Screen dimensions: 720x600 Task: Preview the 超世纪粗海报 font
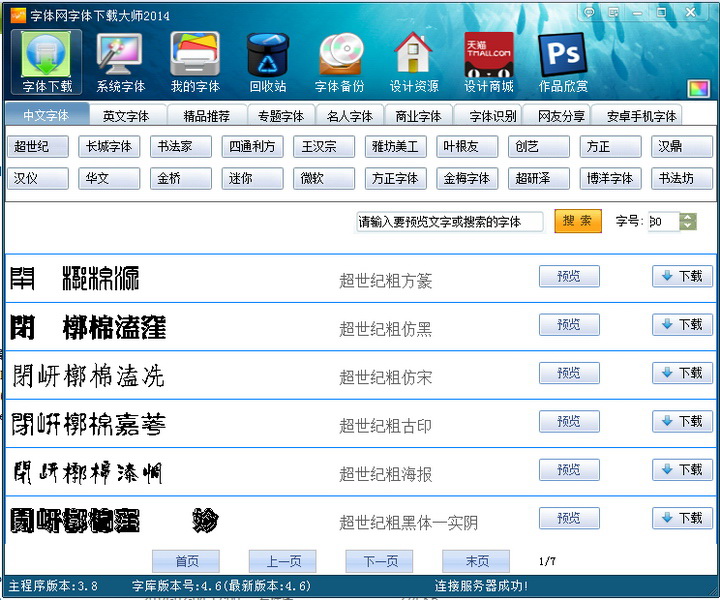569,470
